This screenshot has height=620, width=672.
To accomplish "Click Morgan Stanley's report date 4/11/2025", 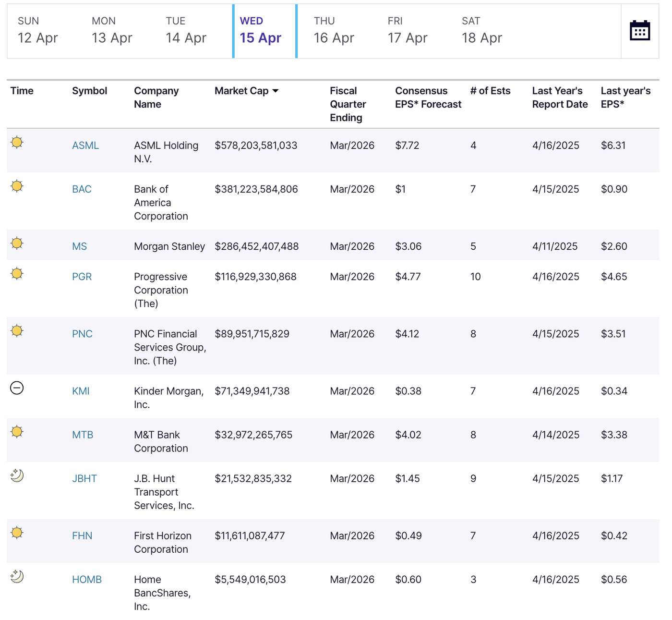I will click(555, 246).
